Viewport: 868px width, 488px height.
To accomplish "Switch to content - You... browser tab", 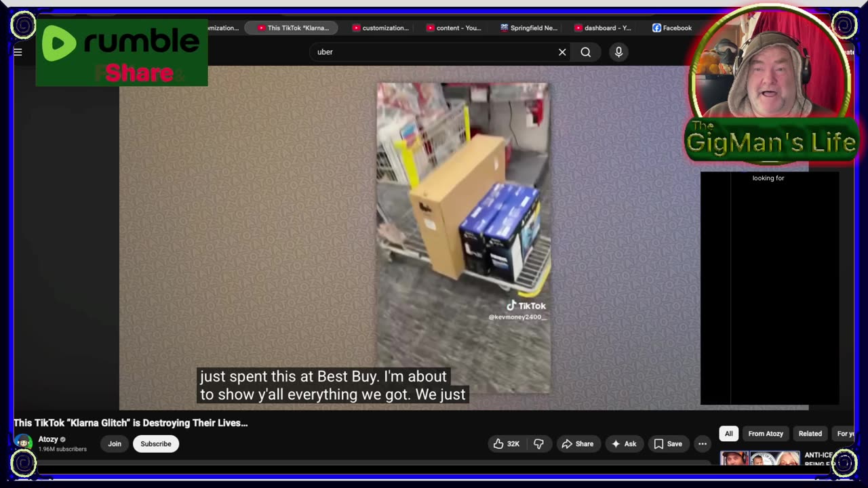I will click(454, 28).
